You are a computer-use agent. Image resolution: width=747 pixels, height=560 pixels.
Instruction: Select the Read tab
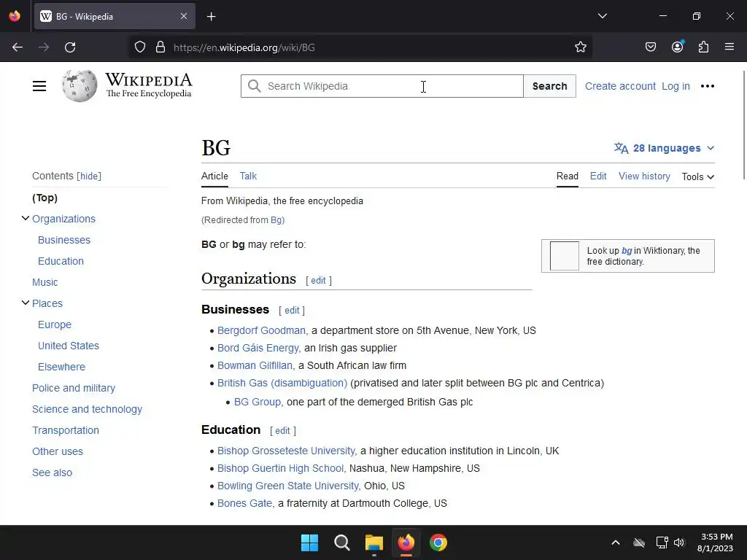pos(568,176)
